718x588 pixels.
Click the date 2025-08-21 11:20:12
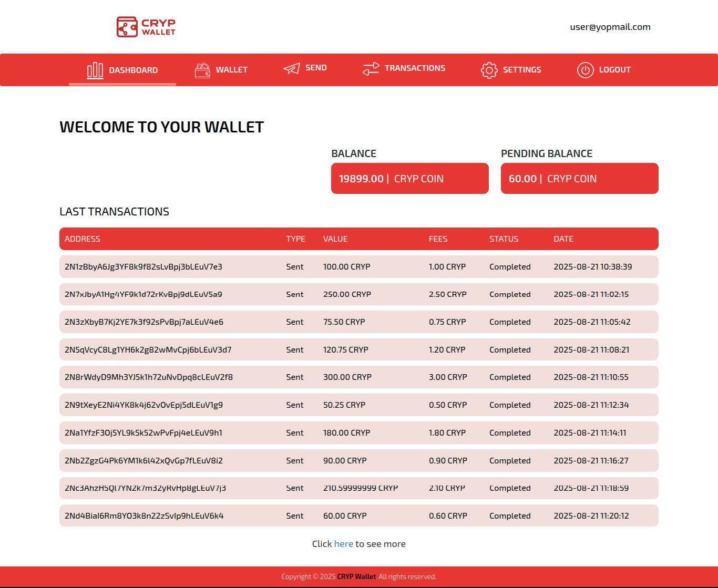(591, 516)
